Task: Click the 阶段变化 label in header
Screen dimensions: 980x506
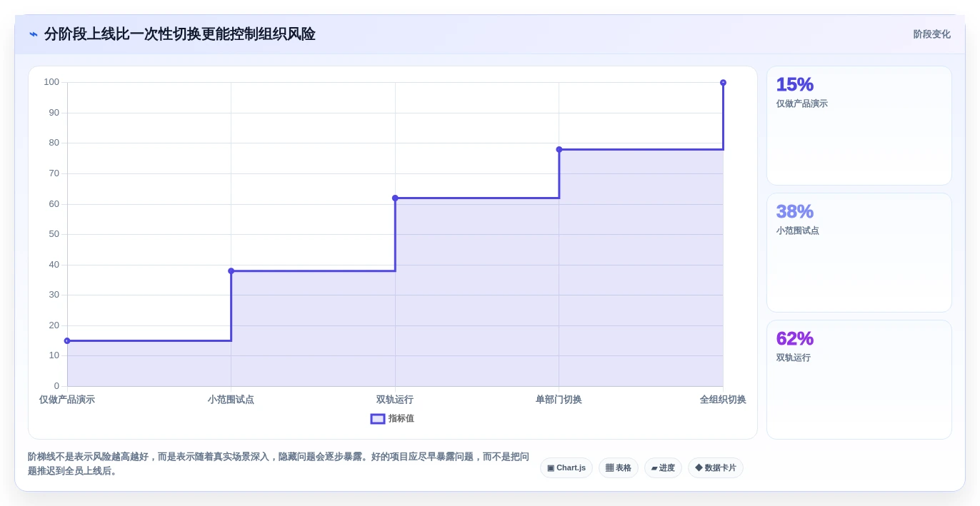Action: click(931, 34)
